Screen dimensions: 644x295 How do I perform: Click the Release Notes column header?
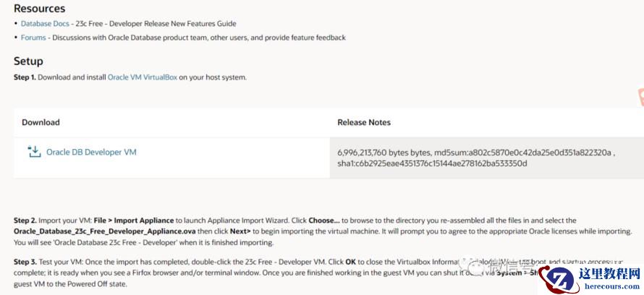click(364, 122)
